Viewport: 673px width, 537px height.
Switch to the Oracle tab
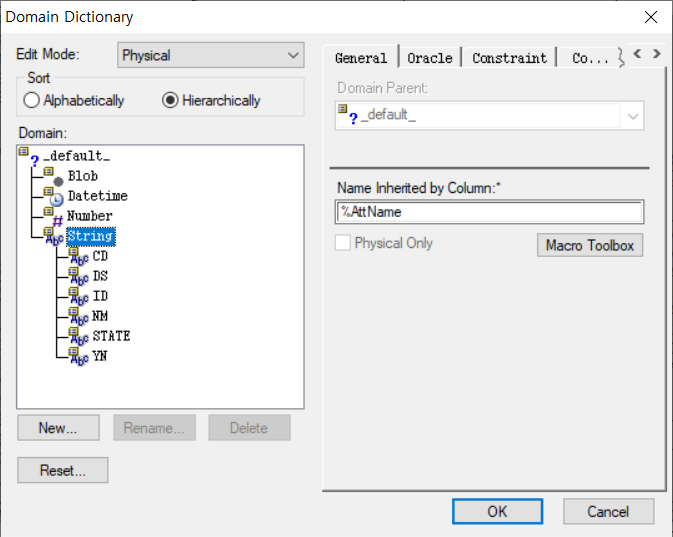[x=430, y=58]
